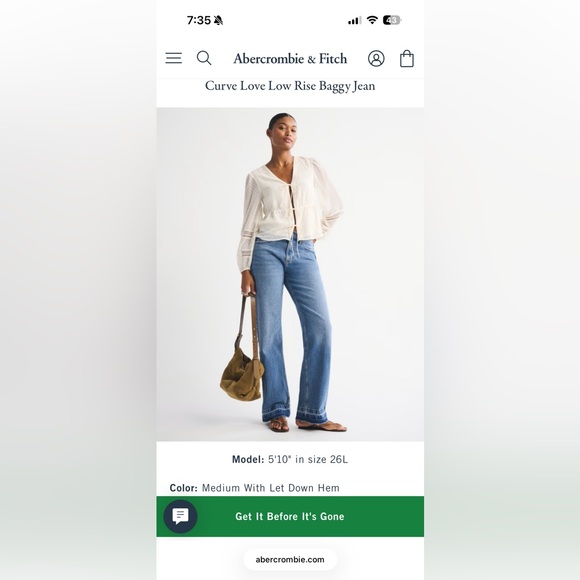Open the account profile icon
This screenshot has height=580, width=580.
376,58
